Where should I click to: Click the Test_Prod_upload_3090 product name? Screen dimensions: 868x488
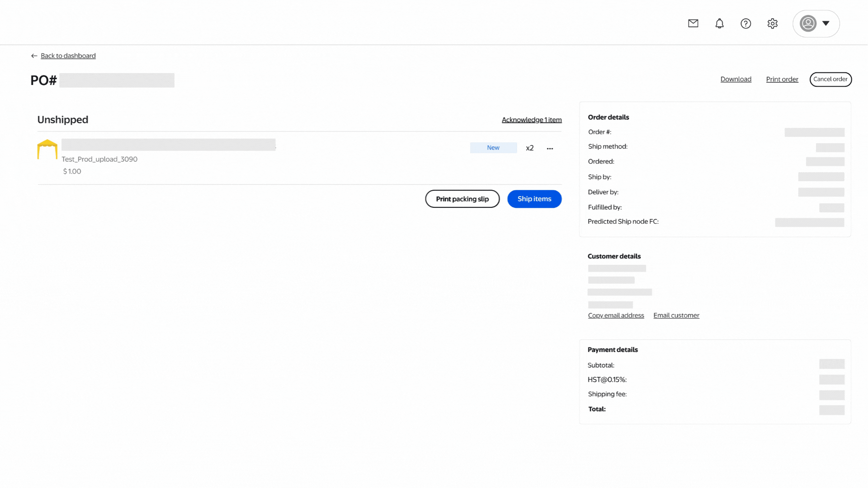tap(99, 159)
